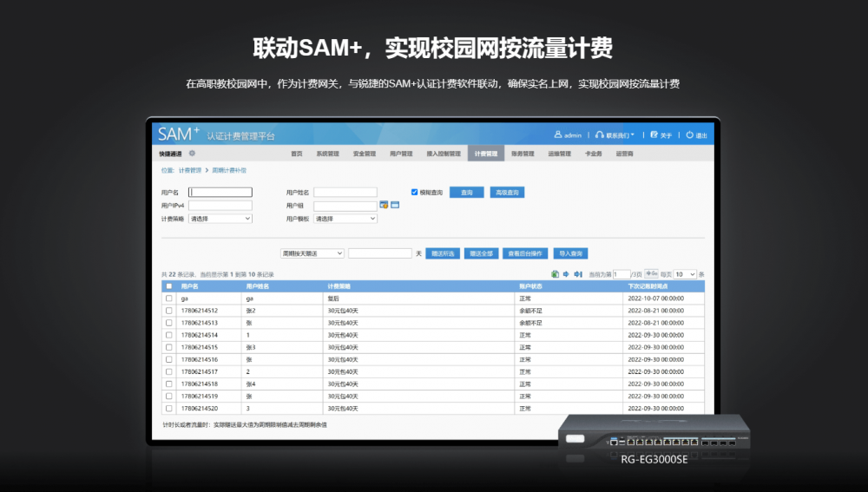Click the admin user icon
This screenshot has height=492, width=868.
point(558,134)
